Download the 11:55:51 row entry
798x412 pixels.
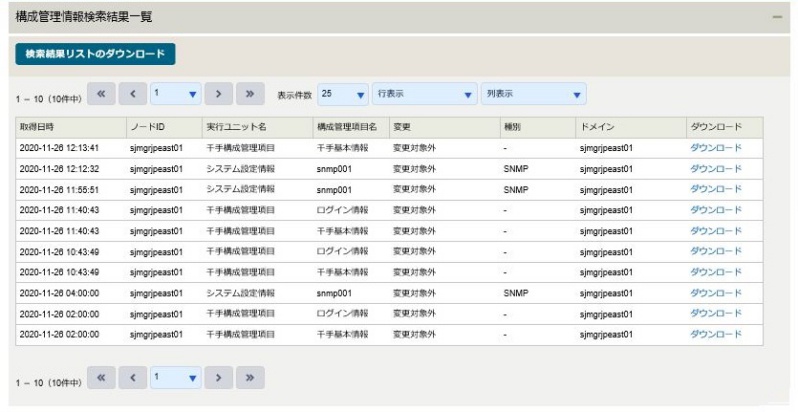click(x=716, y=189)
